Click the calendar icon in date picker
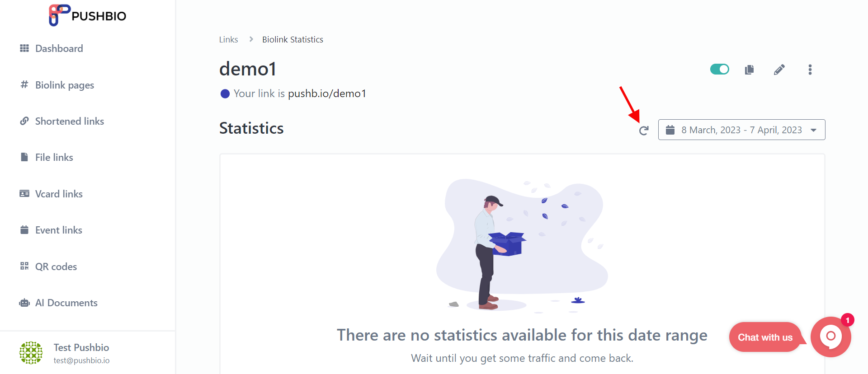 (x=670, y=130)
